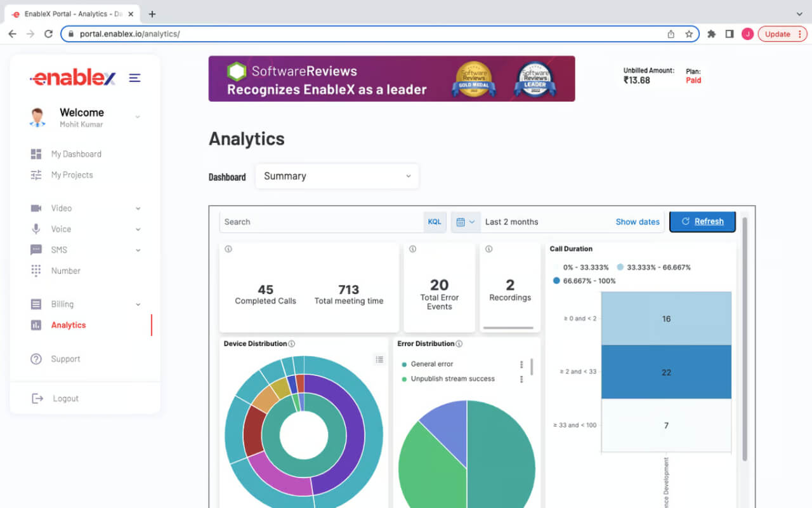Expand the Voice submenu
Image resolution: width=812 pixels, height=508 pixels.
138,229
